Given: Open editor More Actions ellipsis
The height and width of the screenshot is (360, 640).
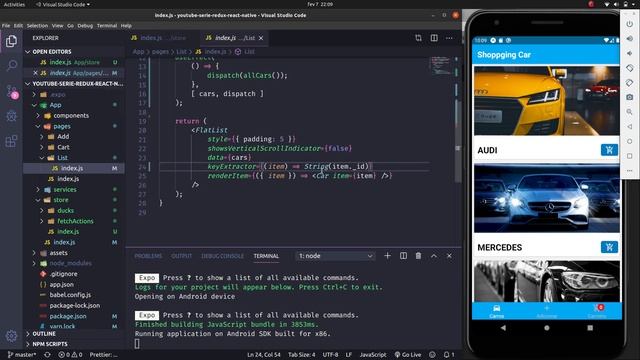Looking at the screenshot, I should [449, 38].
